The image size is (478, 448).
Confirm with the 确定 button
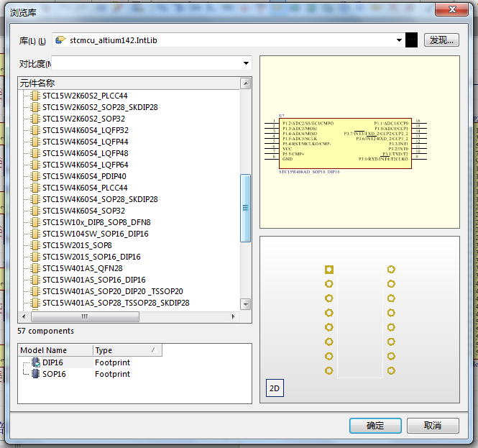point(375,426)
